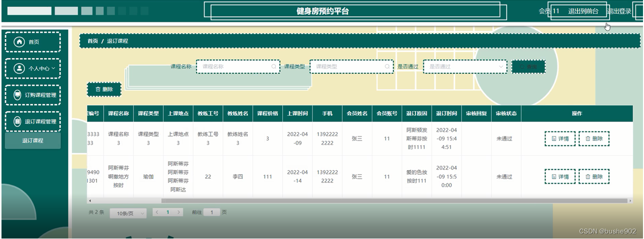Click the magnifier icon in the 课程名称 field
644x239 pixels.
(273, 66)
